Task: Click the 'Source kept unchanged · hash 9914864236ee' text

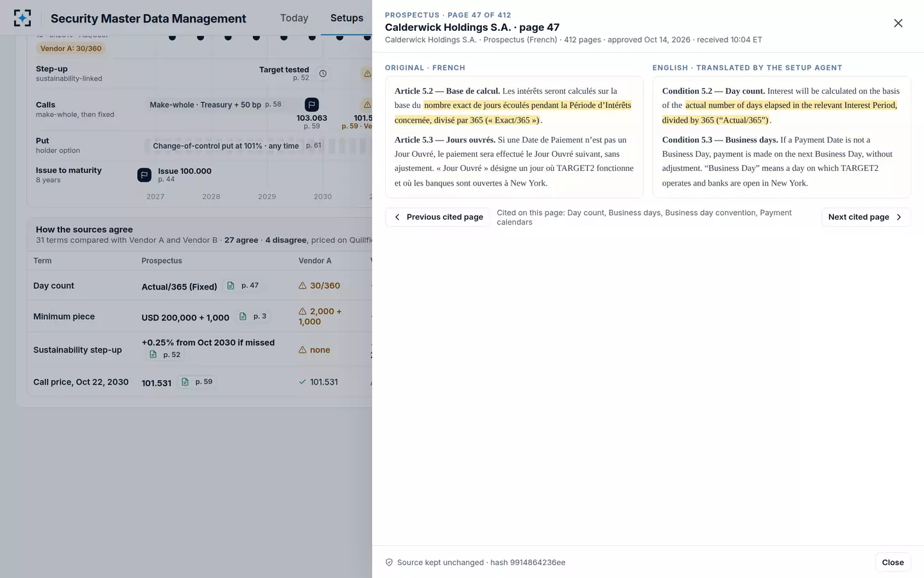Action: pyautogui.click(x=481, y=563)
